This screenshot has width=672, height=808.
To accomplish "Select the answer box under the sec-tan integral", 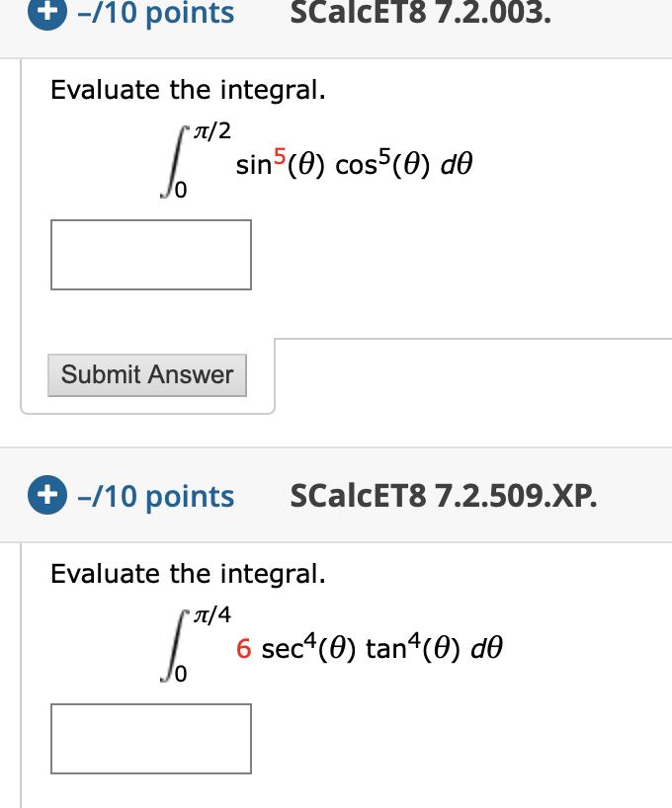I will click(x=150, y=739).
